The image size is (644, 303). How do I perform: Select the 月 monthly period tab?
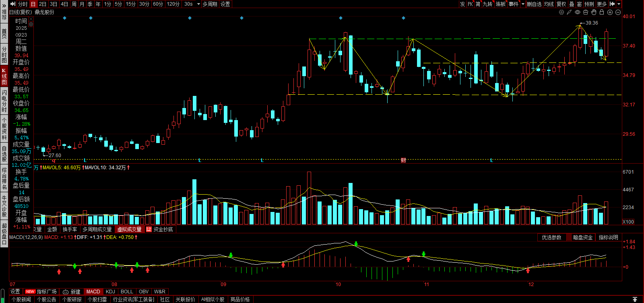[x=82, y=4]
